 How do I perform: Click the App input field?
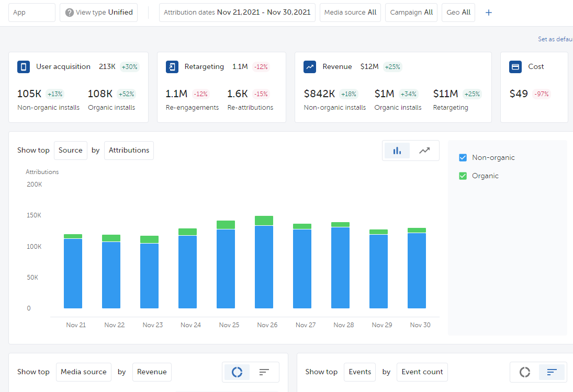[32, 13]
